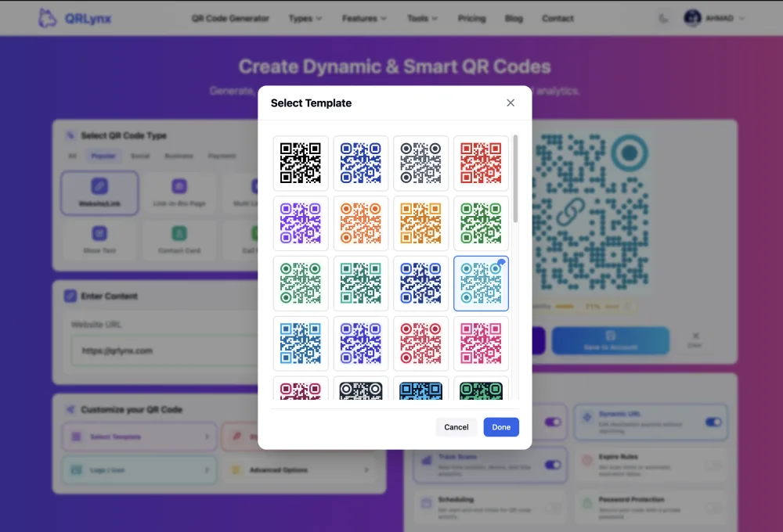Click the Track Scans analytics icon
The width and height of the screenshot is (783, 532).
[428, 459]
